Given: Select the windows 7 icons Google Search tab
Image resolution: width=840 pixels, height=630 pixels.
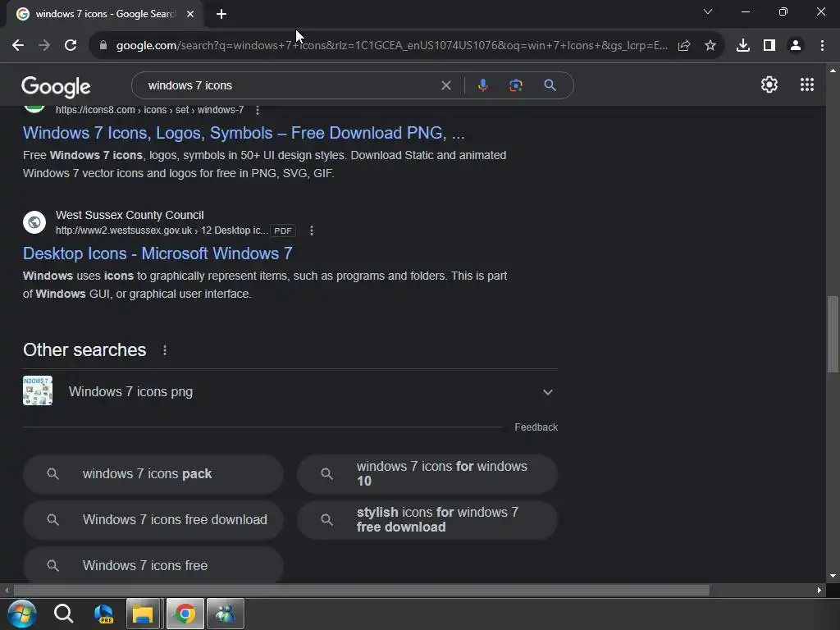Looking at the screenshot, I should click(105, 14).
